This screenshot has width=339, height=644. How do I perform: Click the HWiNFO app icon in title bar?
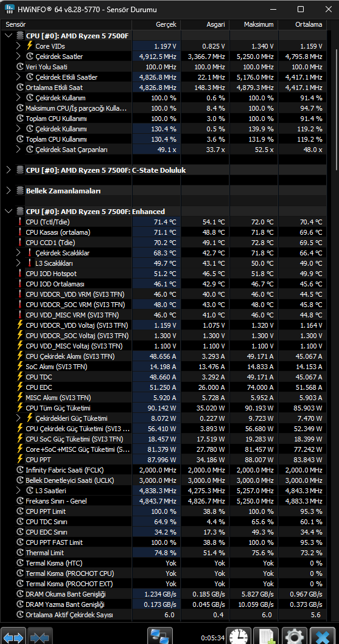[9, 10]
